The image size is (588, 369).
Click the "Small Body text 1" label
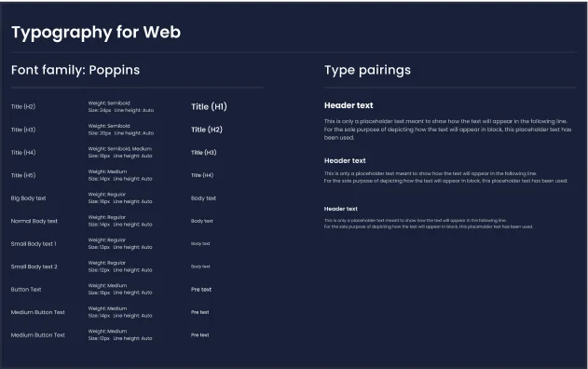coord(34,244)
